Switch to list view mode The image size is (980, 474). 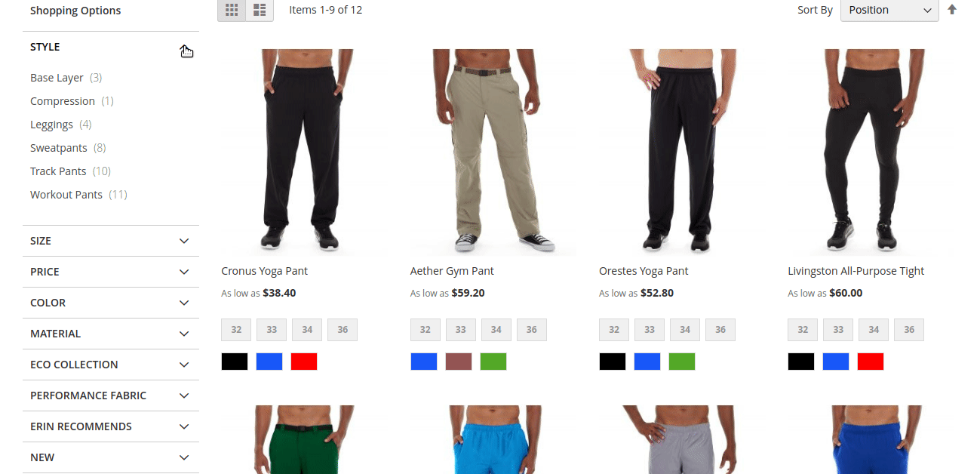coord(260,10)
